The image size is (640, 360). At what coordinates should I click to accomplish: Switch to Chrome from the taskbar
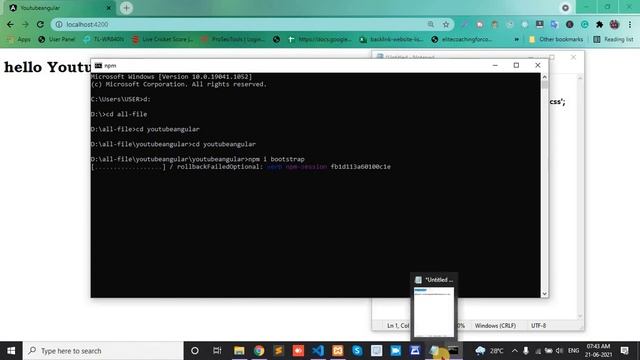259,351
